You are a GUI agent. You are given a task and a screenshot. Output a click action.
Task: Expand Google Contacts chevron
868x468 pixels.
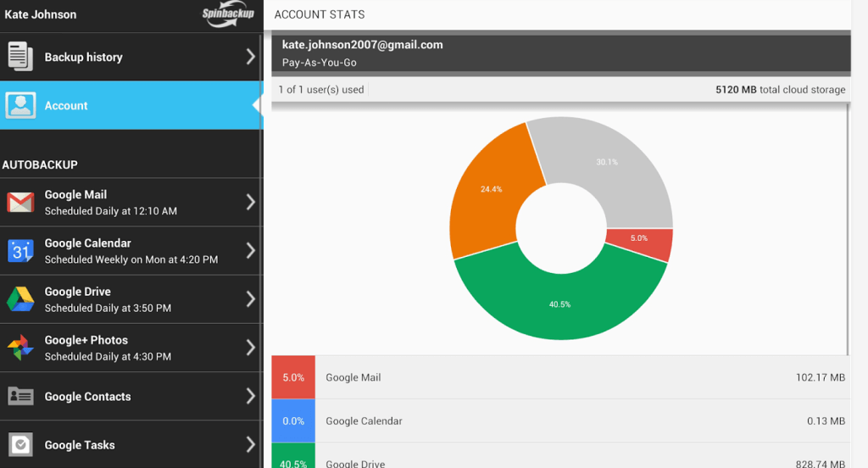pos(251,396)
